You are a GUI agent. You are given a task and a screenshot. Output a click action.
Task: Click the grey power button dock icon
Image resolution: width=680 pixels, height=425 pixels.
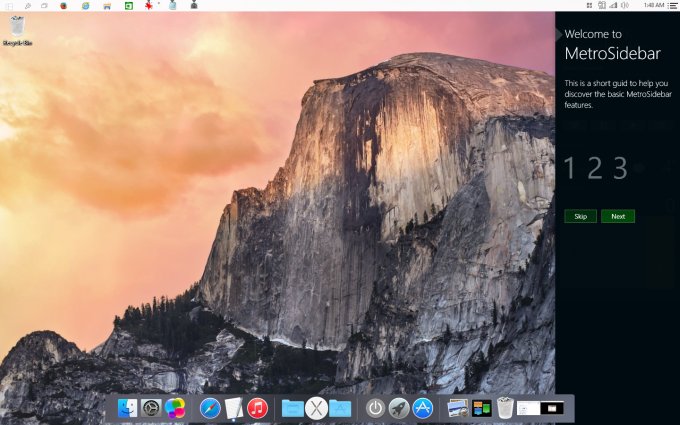pyautogui.click(x=375, y=408)
